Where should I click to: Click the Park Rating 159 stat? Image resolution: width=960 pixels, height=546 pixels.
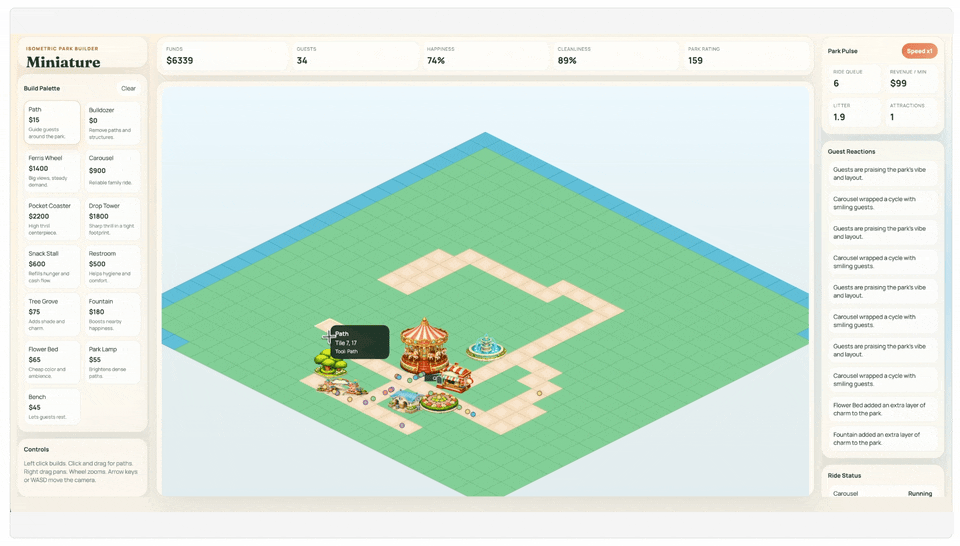point(745,56)
